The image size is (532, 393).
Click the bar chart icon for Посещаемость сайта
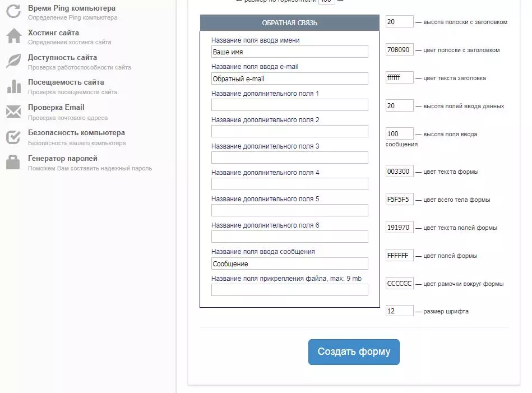coord(14,86)
